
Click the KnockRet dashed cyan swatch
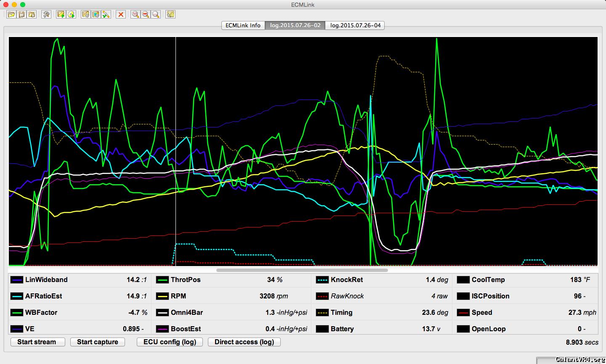point(322,280)
